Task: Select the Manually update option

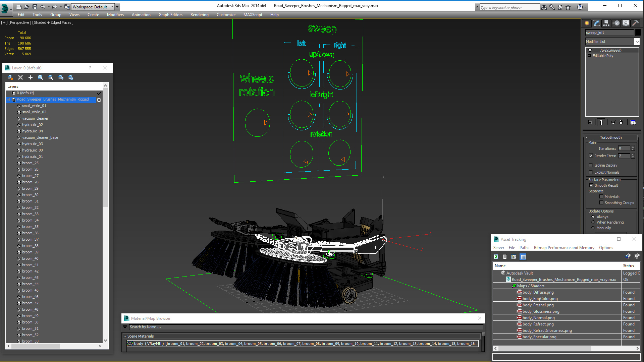Action: click(593, 228)
